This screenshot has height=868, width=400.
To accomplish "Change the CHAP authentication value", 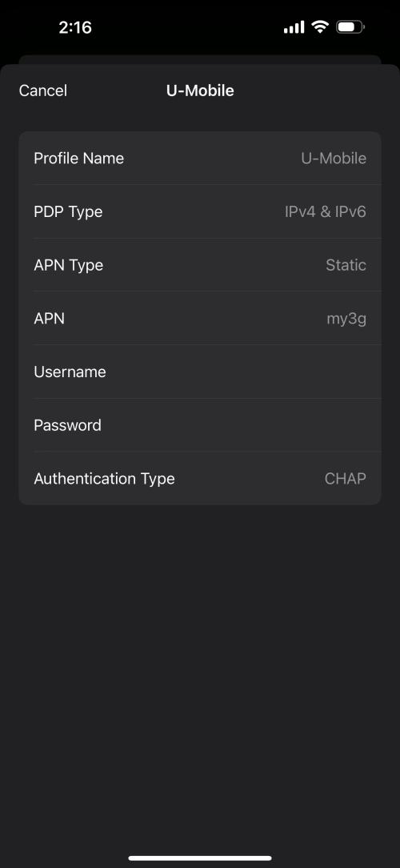I will [x=346, y=479].
